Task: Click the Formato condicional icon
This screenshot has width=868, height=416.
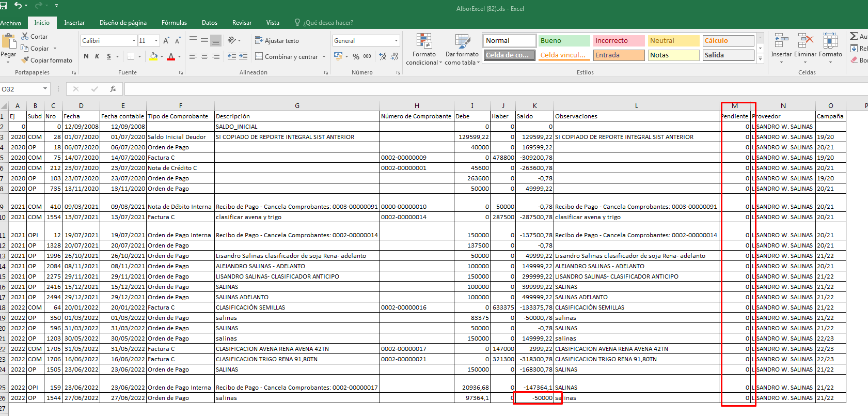Action: coord(424,41)
